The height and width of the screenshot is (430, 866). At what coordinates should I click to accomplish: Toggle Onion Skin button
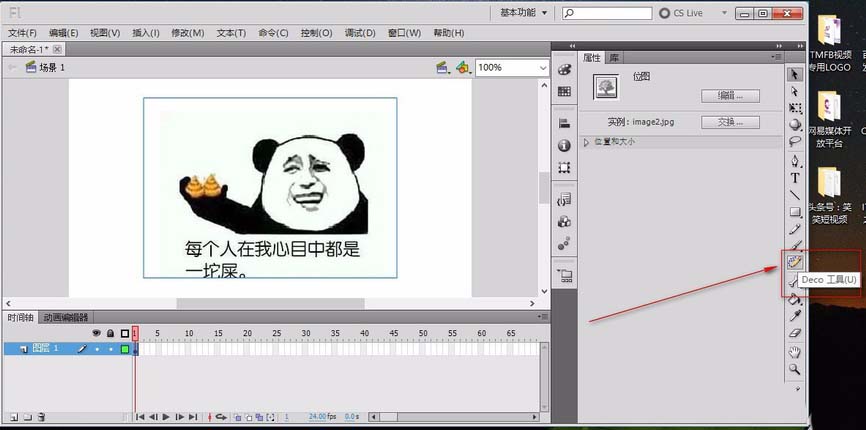point(236,417)
